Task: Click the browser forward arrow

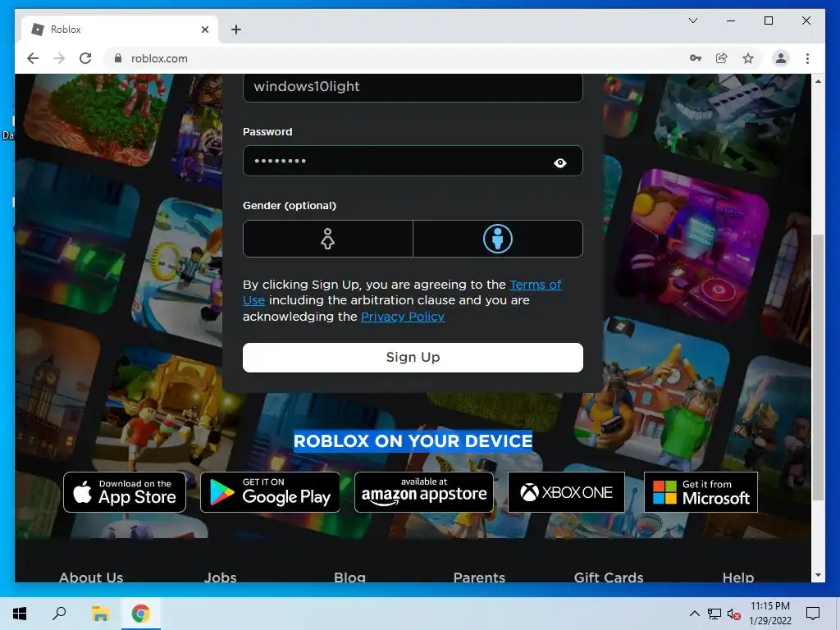Action: tap(59, 58)
